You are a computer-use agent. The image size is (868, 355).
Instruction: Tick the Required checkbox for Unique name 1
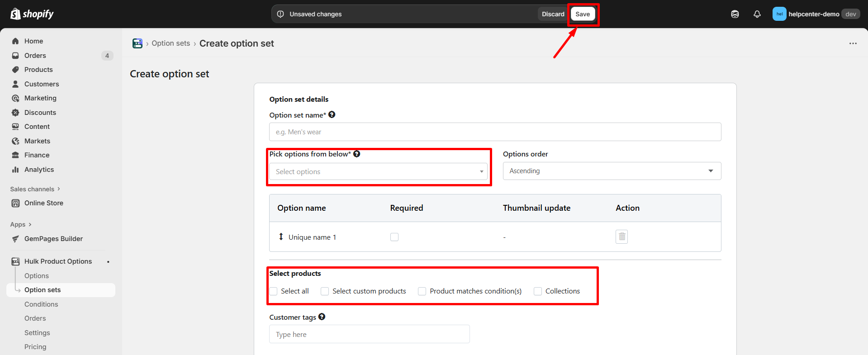click(x=394, y=237)
